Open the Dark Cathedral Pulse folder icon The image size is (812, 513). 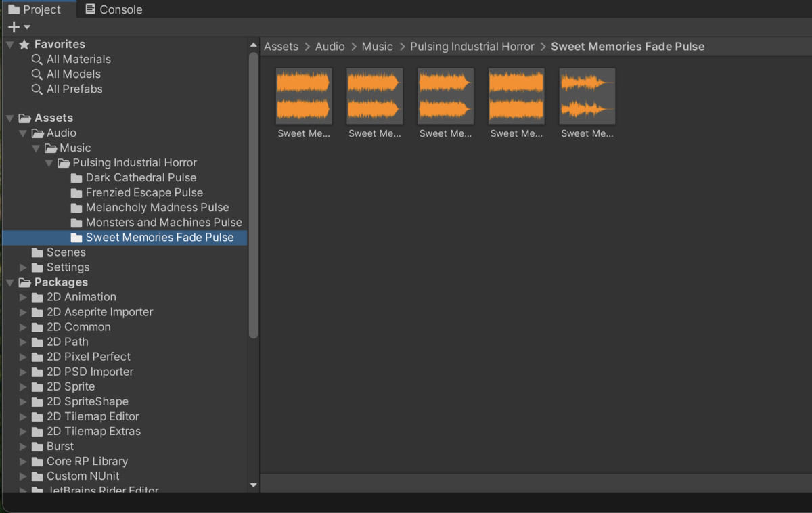76,178
